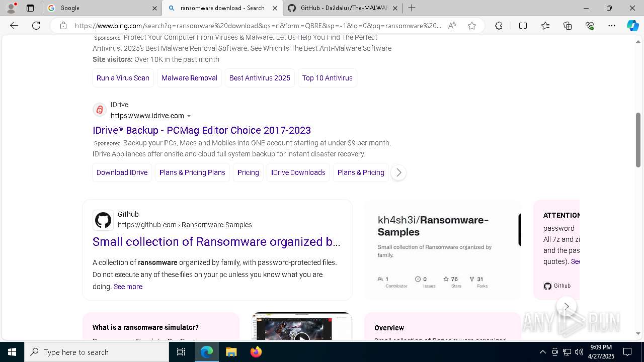Viewport: 644px width, 362px height.
Task: Click the github.com Ransomware-Samples breadcrumb
Action: 185,225
